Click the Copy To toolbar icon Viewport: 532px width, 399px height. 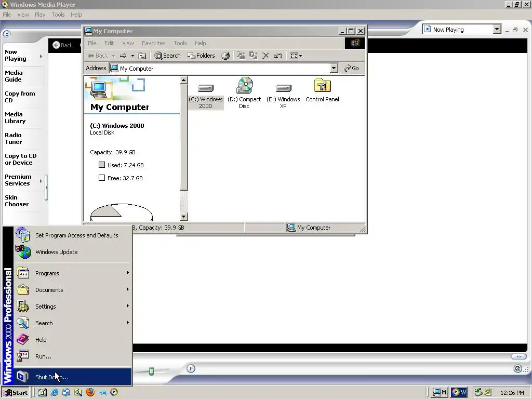pyautogui.click(x=253, y=56)
